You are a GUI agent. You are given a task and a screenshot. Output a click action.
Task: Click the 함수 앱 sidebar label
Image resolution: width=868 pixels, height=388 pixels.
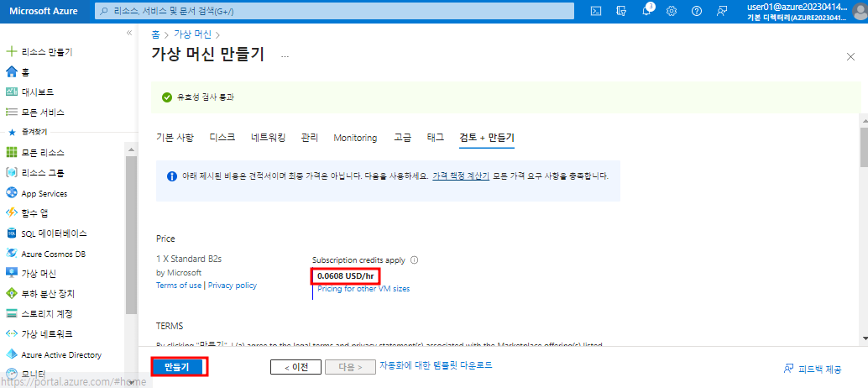[x=34, y=213]
